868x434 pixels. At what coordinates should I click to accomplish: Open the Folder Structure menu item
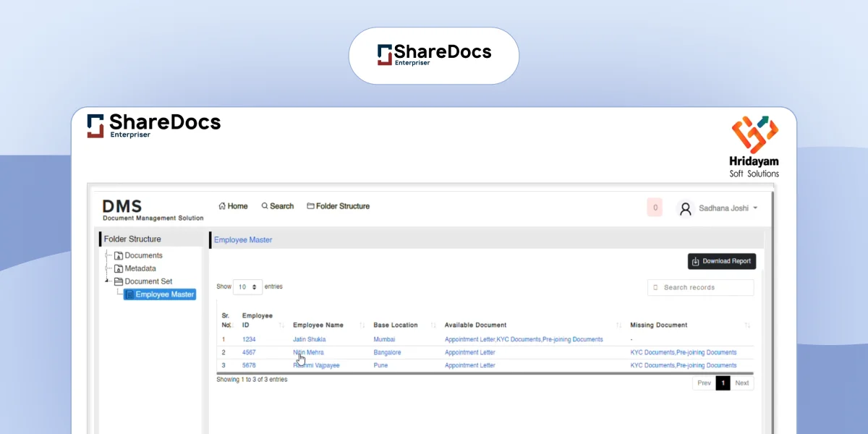pyautogui.click(x=339, y=206)
